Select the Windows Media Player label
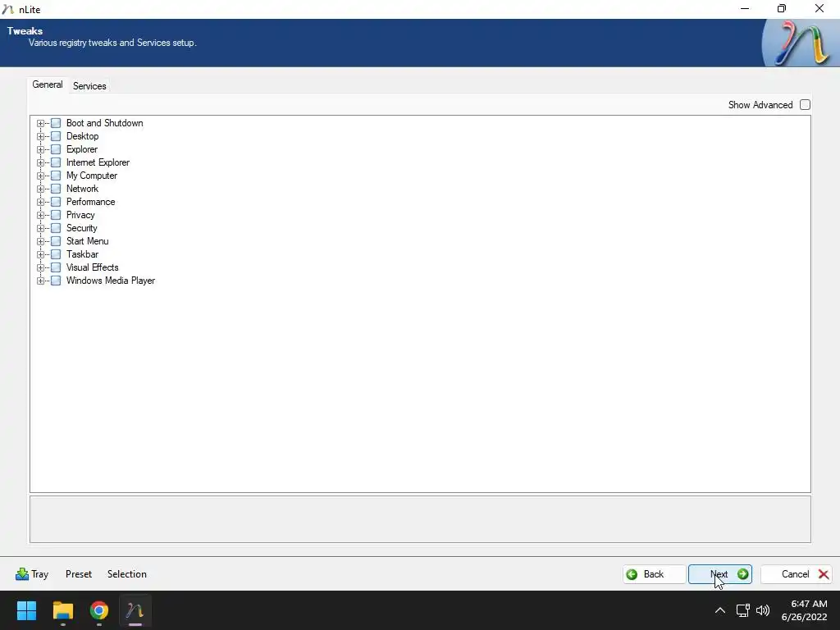 pyautogui.click(x=111, y=281)
